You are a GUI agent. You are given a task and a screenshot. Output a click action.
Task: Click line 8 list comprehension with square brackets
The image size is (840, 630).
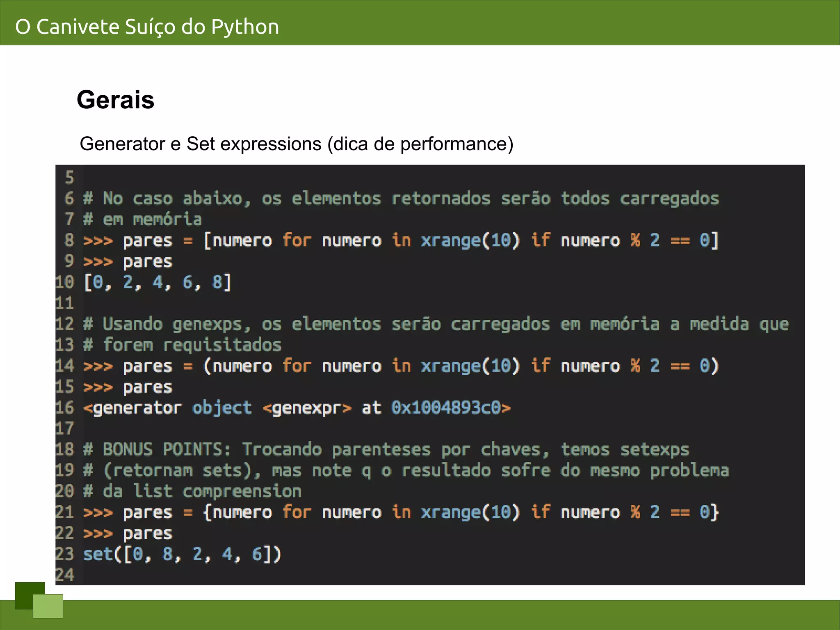pyautogui.click(x=401, y=241)
